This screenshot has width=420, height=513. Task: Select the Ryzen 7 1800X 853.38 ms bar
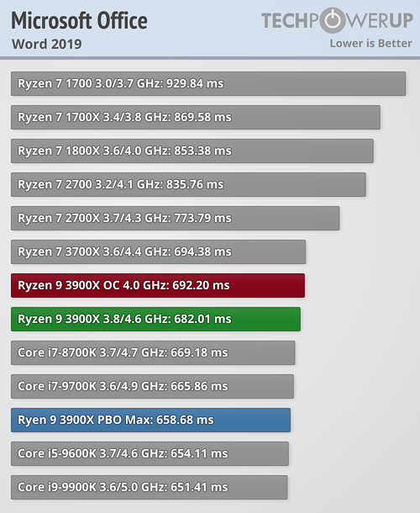pos(192,151)
